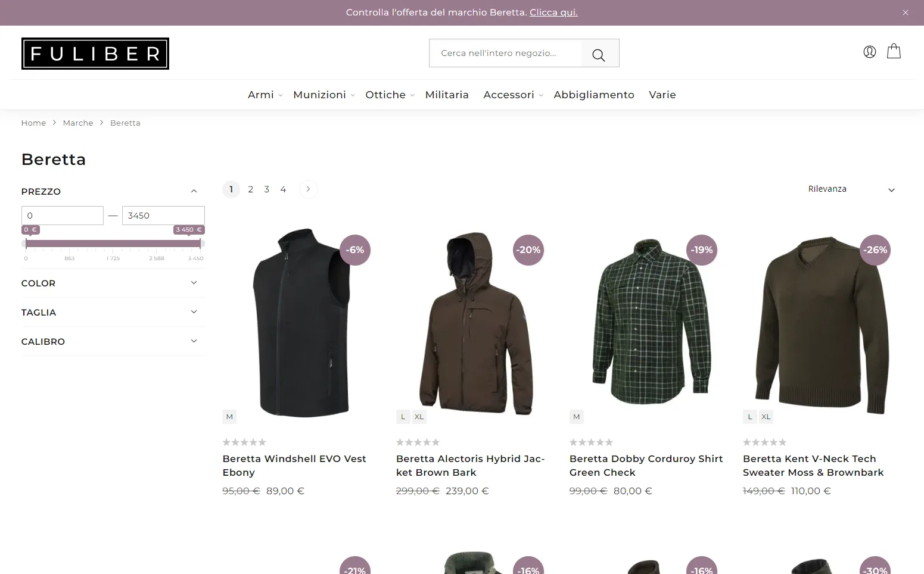The width and height of the screenshot is (924, 574).
Task: Go to results page 4
Action: click(283, 189)
